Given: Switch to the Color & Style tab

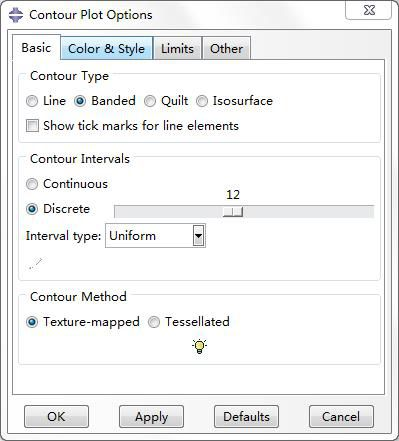Looking at the screenshot, I should point(107,48).
